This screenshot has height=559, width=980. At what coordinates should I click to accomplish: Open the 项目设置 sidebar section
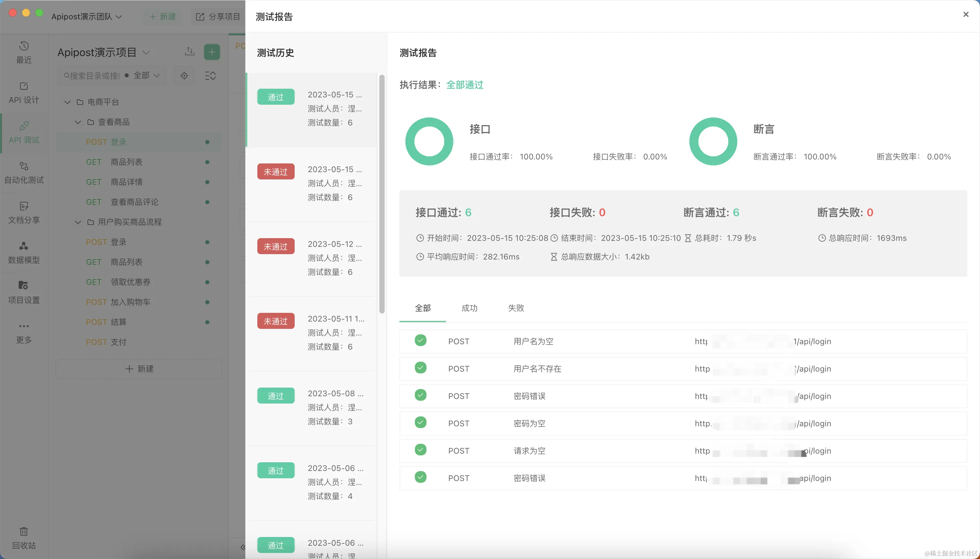pos(24,292)
